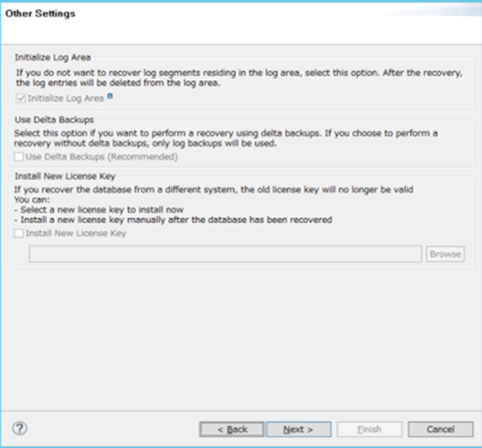Proceed with the Next button
Image resolution: width=482 pixels, height=448 pixels.
click(x=298, y=429)
